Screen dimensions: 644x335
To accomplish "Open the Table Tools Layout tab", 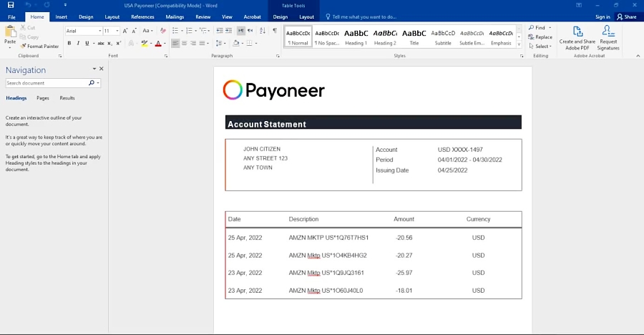I will pos(306,17).
